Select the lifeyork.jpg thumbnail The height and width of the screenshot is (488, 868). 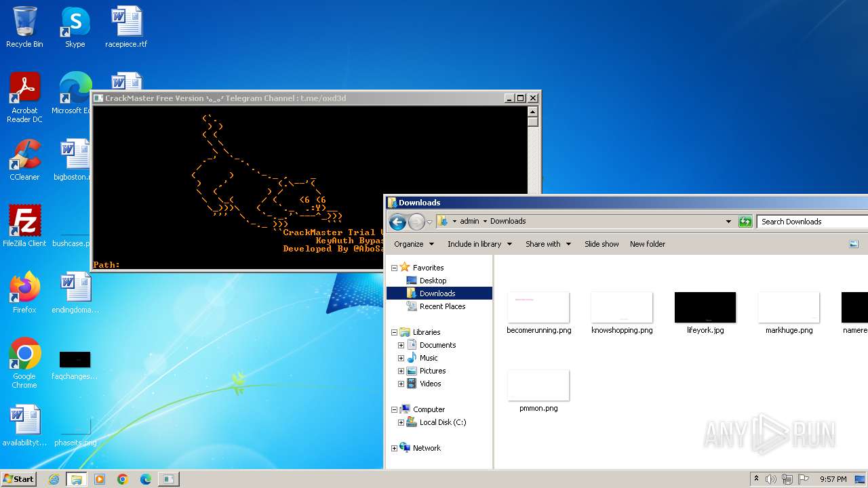click(x=705, y=313)
